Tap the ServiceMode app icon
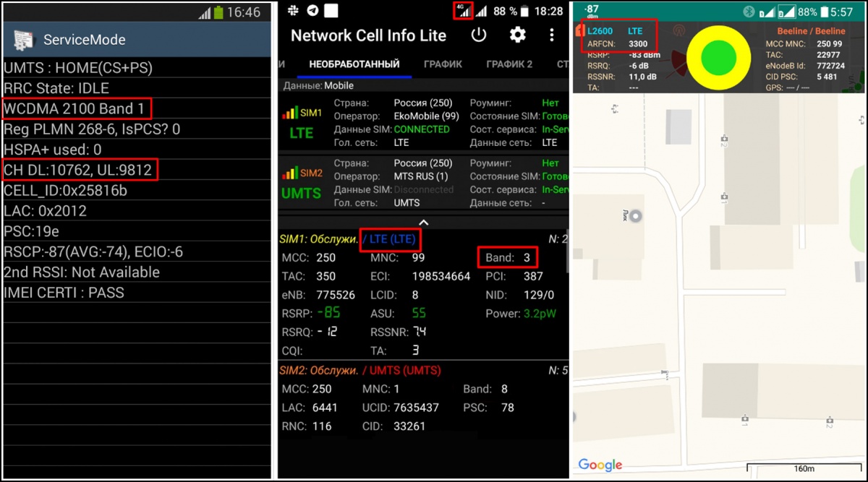 pyautogui.click(x=24, y=40)
